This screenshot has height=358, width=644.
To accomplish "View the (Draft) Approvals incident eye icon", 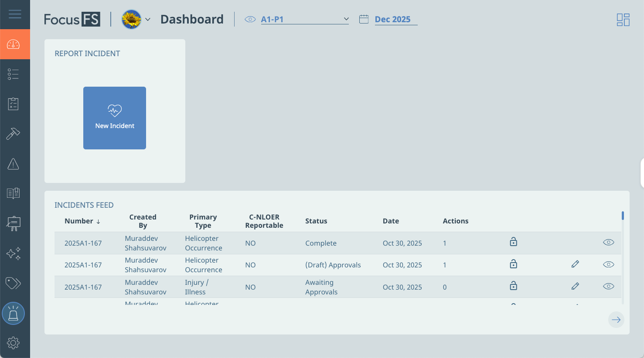I will coord(608,264).
